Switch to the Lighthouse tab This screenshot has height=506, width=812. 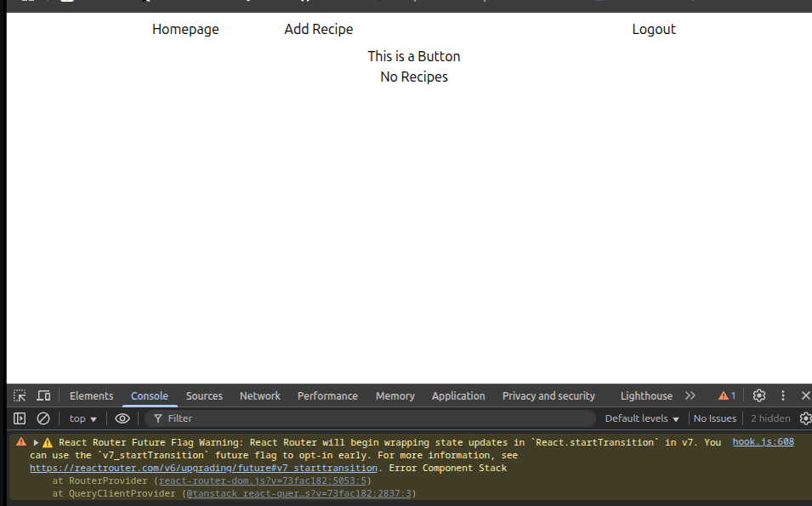click(646, 395)
